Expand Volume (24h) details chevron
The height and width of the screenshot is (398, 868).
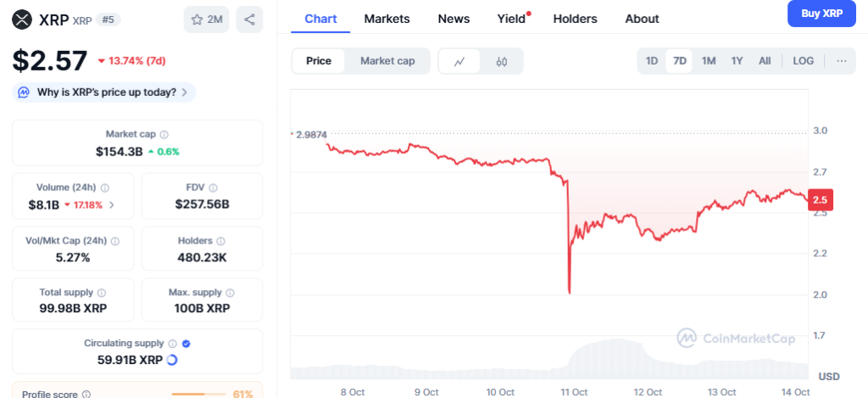[112, 205]
